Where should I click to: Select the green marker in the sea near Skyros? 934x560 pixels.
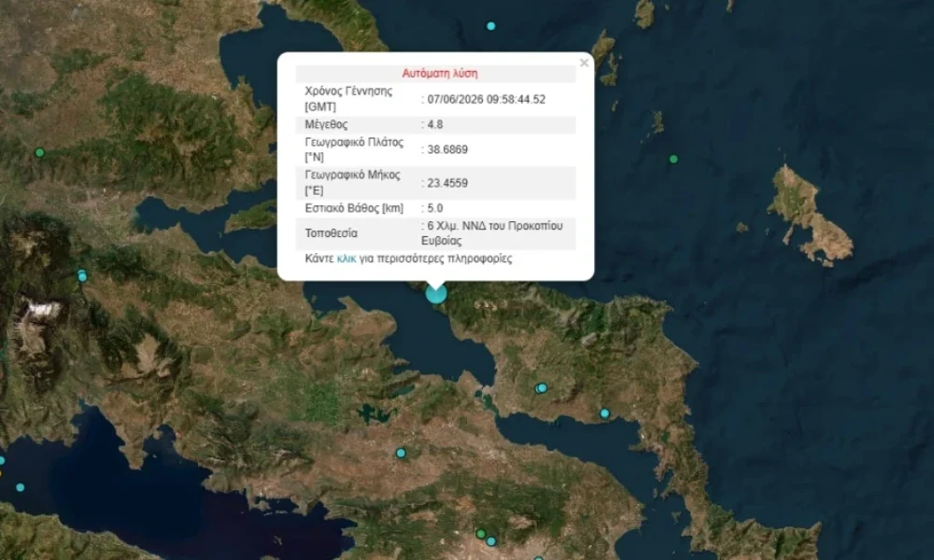coord(673,160)
